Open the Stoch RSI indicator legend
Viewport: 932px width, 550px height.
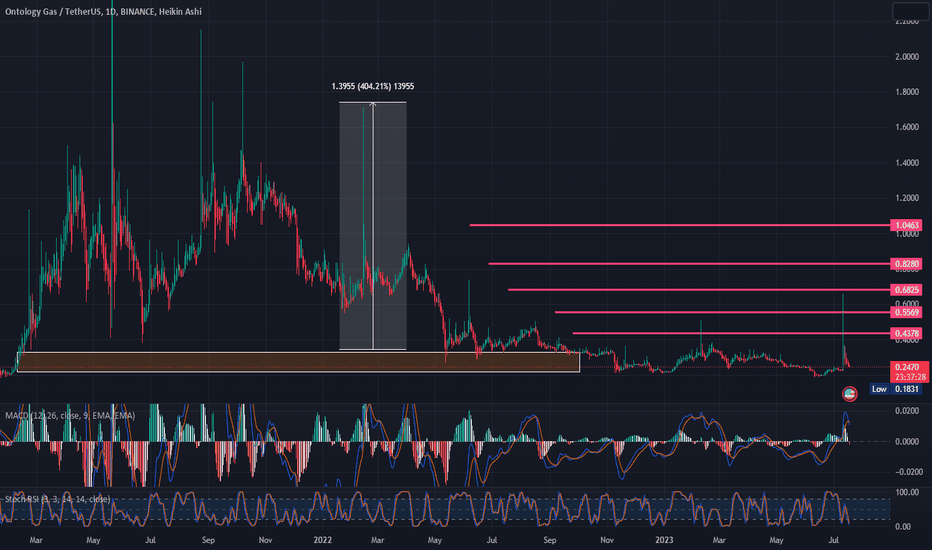click(58, 499)
